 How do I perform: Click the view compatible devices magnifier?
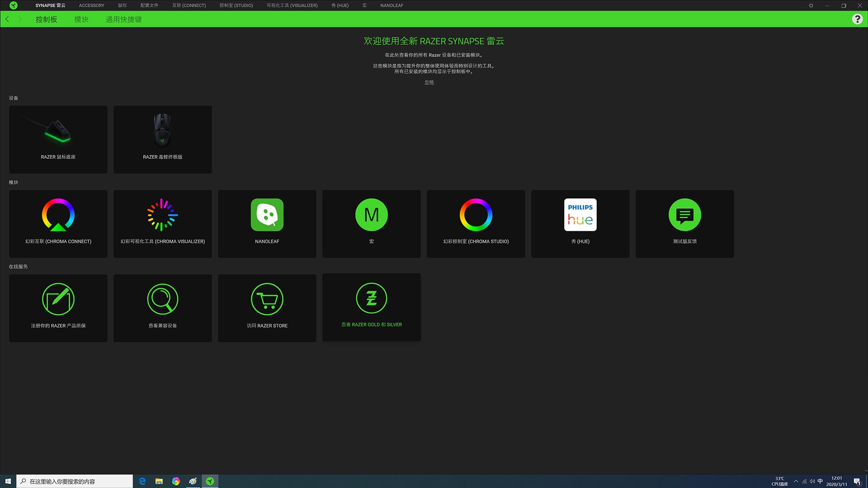(x=163, y=299)
